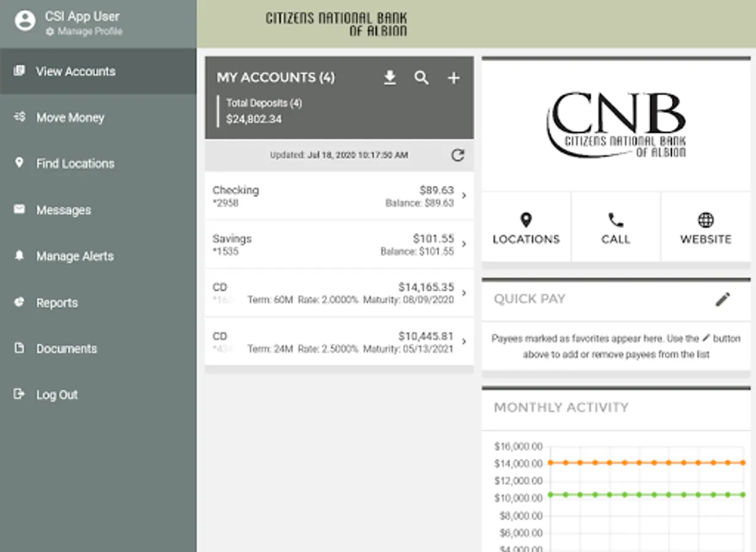This screenshot has width=756, height=552.
Task: Open Documents in sidebar
Action: coord(98,348)
